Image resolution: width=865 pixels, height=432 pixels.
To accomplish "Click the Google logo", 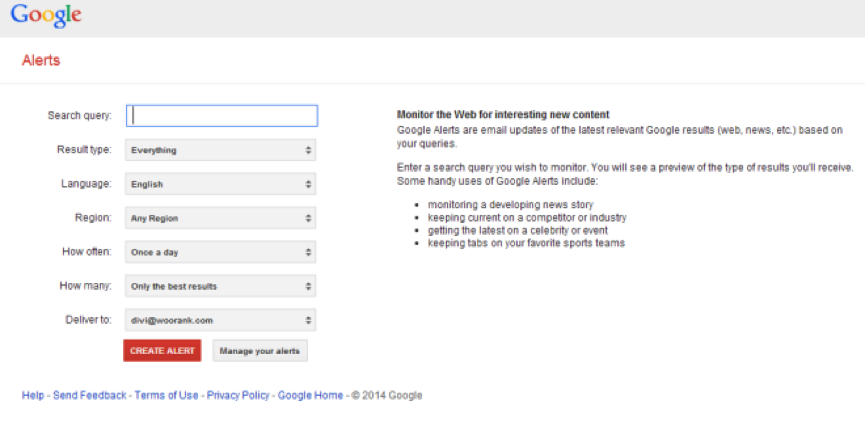I will pyautogui.click(x=46, y=15).
